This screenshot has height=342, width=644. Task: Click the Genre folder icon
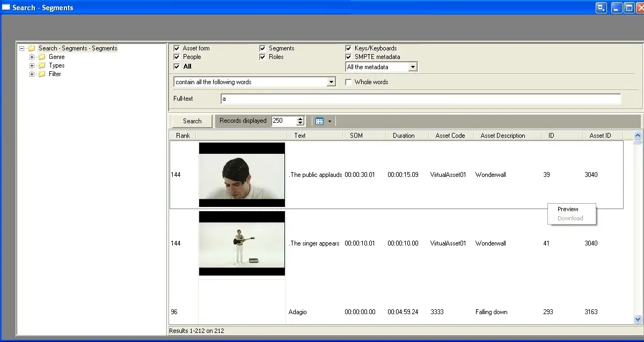tap(42, 57)
